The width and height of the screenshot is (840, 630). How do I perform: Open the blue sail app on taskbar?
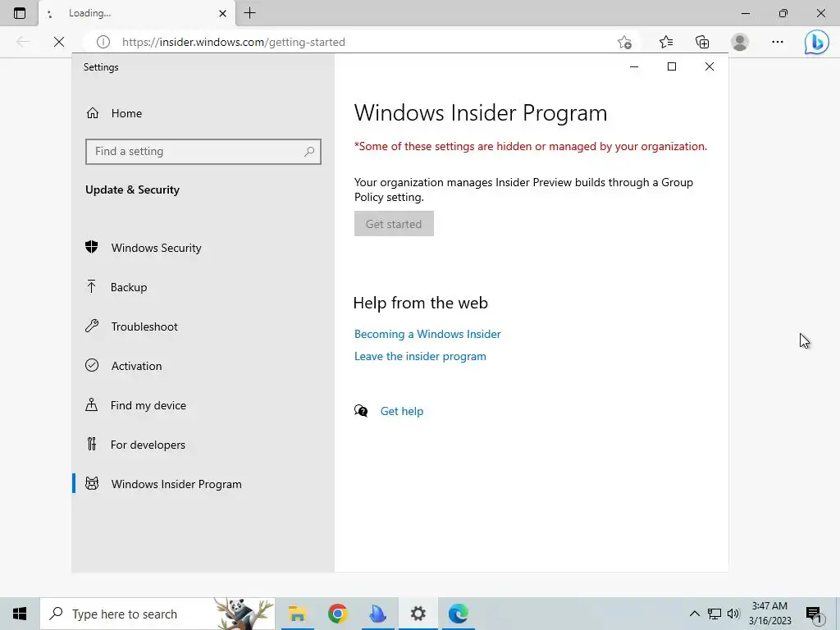pyautogui.click(x=377, y=614)
